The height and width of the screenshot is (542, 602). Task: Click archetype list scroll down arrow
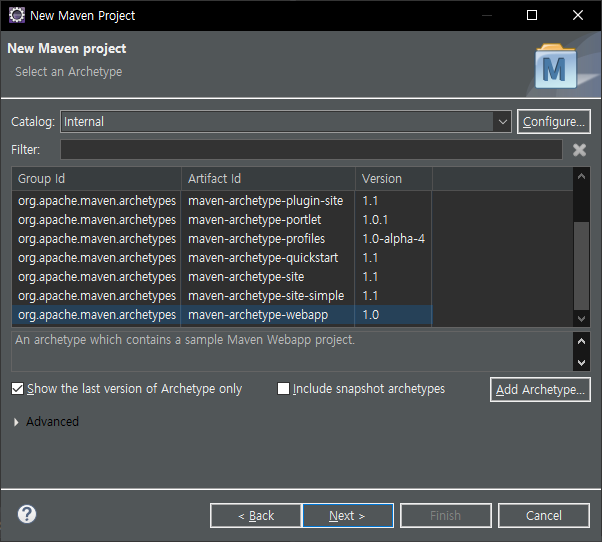tap(581, 319)
